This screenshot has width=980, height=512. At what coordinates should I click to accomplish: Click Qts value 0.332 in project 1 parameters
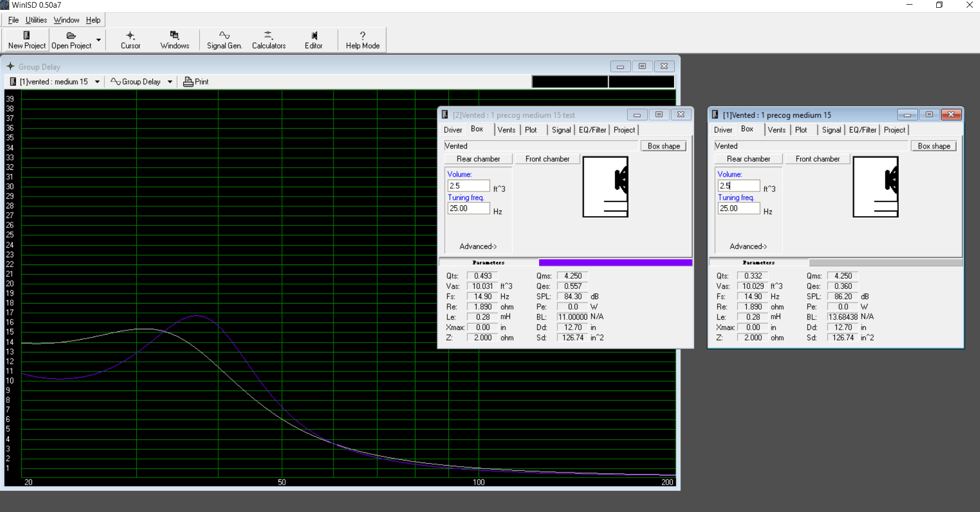coord(752,276)
